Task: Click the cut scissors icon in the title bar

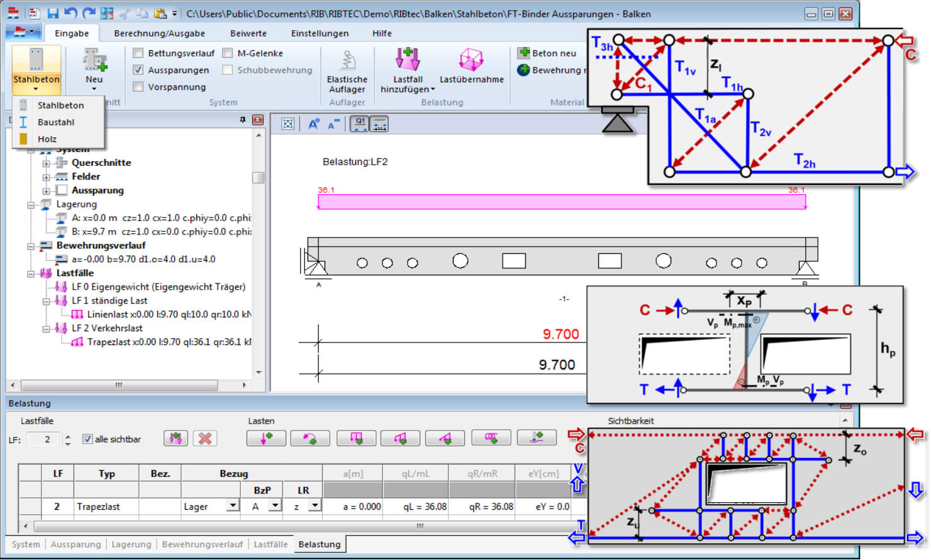Action: coord(125,13)
